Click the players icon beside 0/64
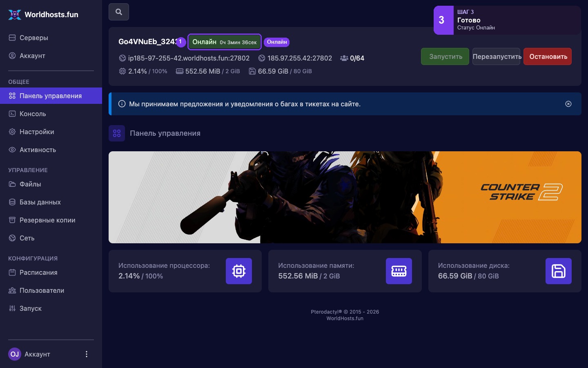 click(344, 58)
